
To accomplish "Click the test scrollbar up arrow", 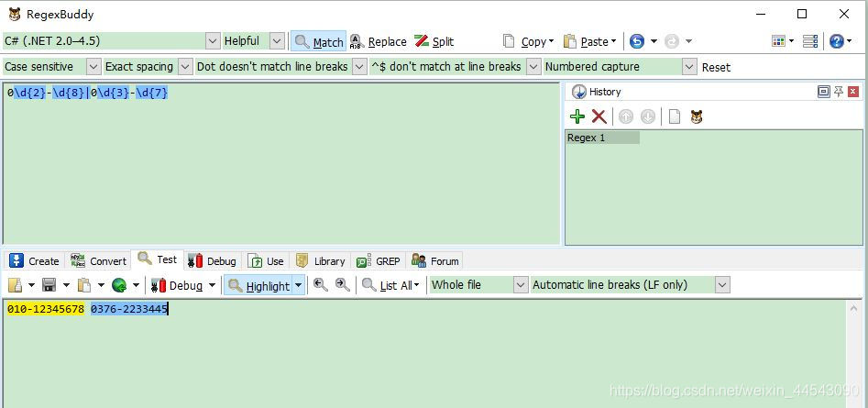I will [853, 308].
